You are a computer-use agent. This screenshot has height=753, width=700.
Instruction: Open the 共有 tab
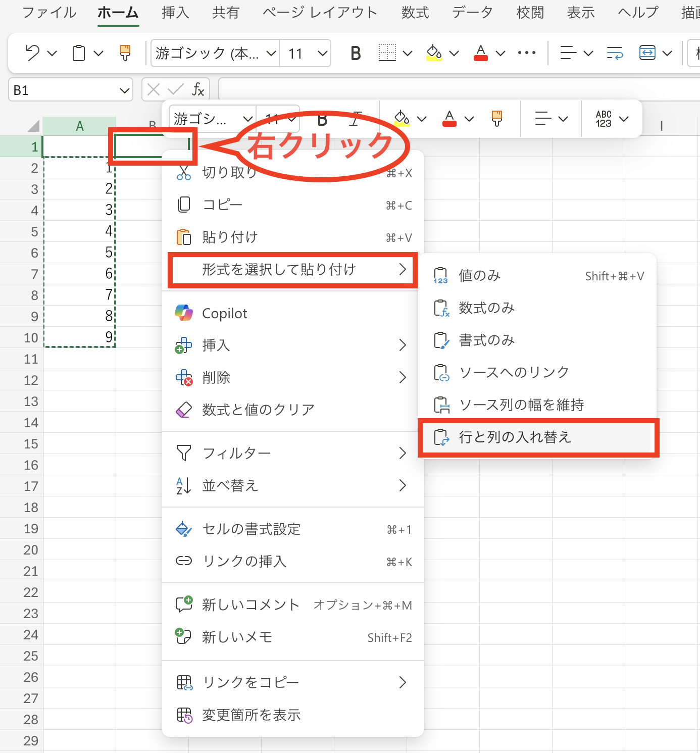(x=226, y=13)
